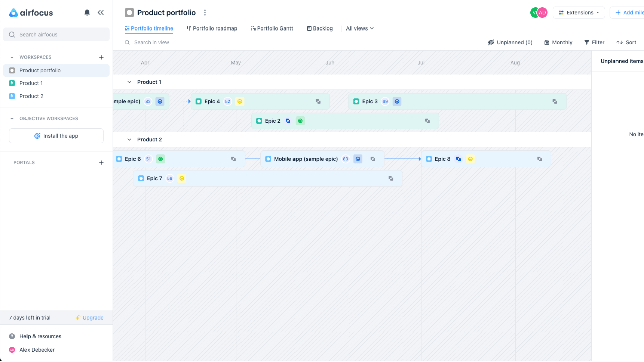
Task: Click the Epic 8 dependency icon
Action: coord(458,159)
